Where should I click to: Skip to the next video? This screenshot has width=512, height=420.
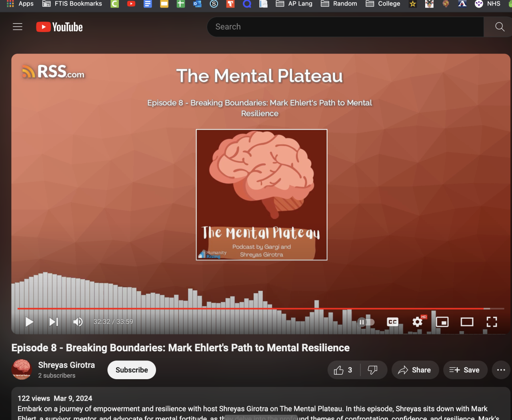[54, 322]
